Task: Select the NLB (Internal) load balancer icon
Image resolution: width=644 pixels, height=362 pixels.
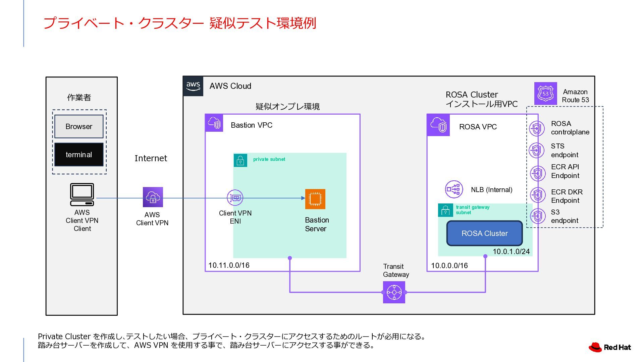Action: click(x=454, y=189)
